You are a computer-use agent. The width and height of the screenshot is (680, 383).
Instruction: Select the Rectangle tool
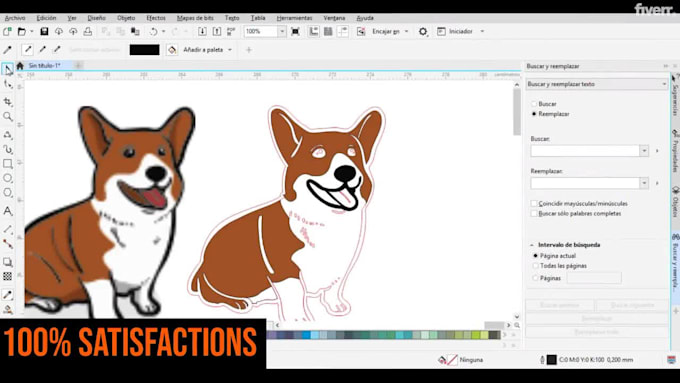coord(7,164)
